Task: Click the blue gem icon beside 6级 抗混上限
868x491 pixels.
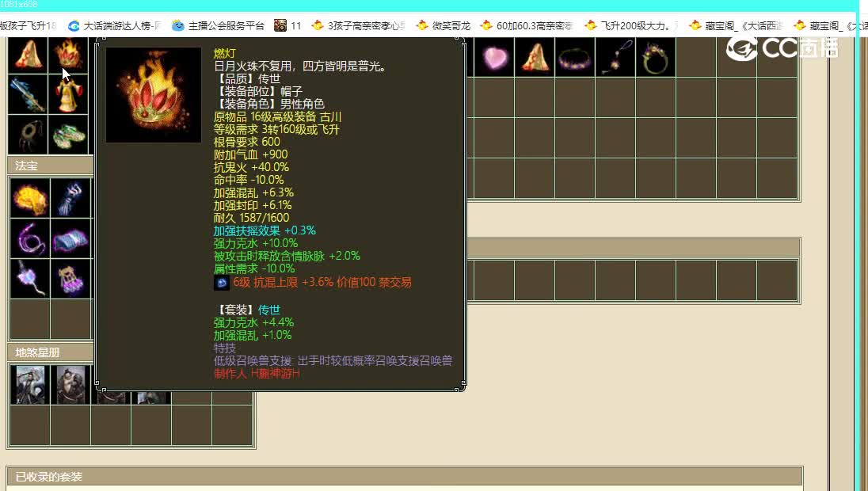Action: pyautogui.click(x=222, y=283)
